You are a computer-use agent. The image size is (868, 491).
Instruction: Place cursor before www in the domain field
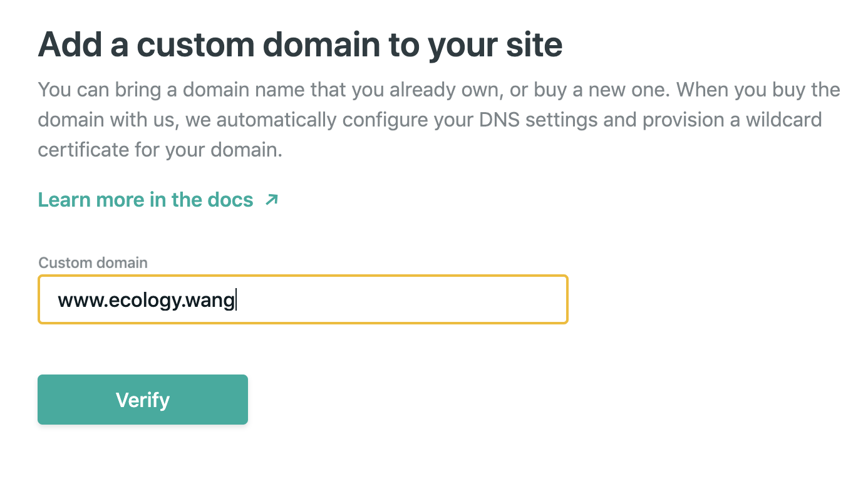click(x=58, y=301)
